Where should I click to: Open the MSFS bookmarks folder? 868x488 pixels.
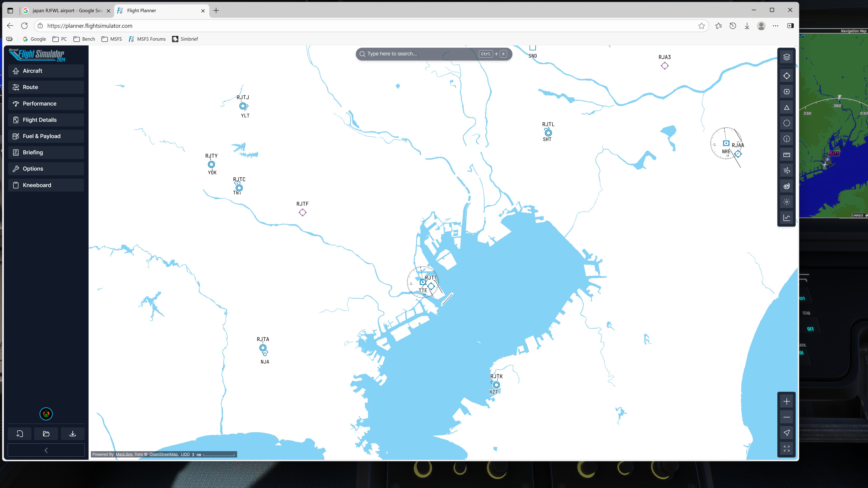pyautogui.click(x=111, y=39)
